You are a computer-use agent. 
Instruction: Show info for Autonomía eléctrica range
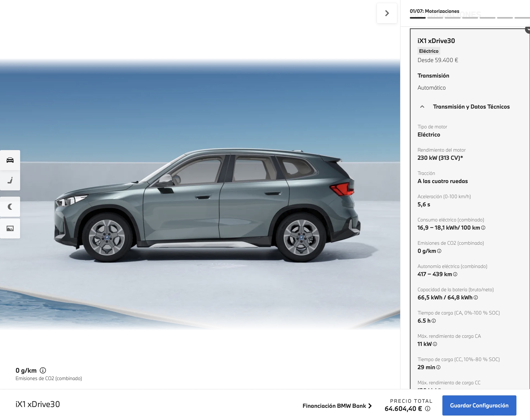coord(455,274)
